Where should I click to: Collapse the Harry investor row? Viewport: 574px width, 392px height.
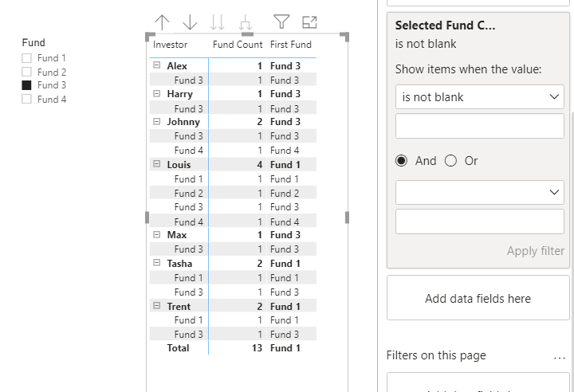[157, 93]
